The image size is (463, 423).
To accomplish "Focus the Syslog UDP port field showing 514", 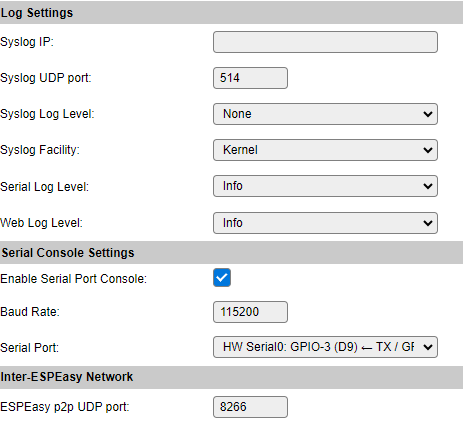I will (250, 78).
